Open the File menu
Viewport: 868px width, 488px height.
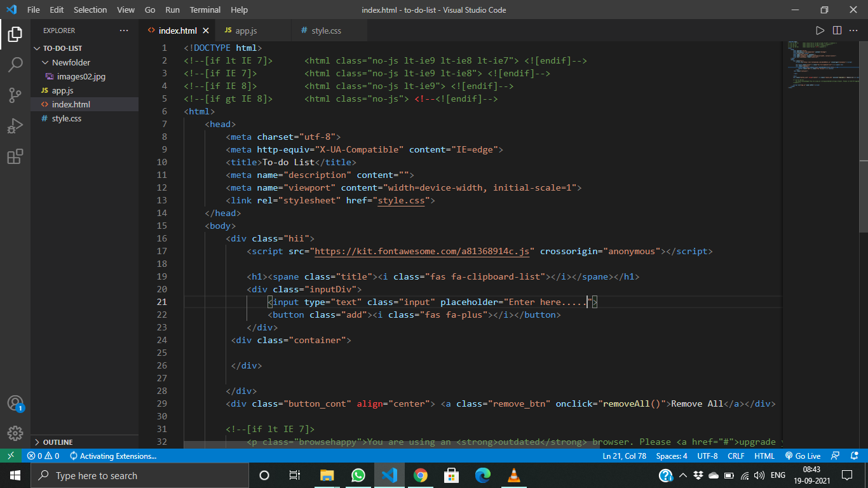[34, 10]
